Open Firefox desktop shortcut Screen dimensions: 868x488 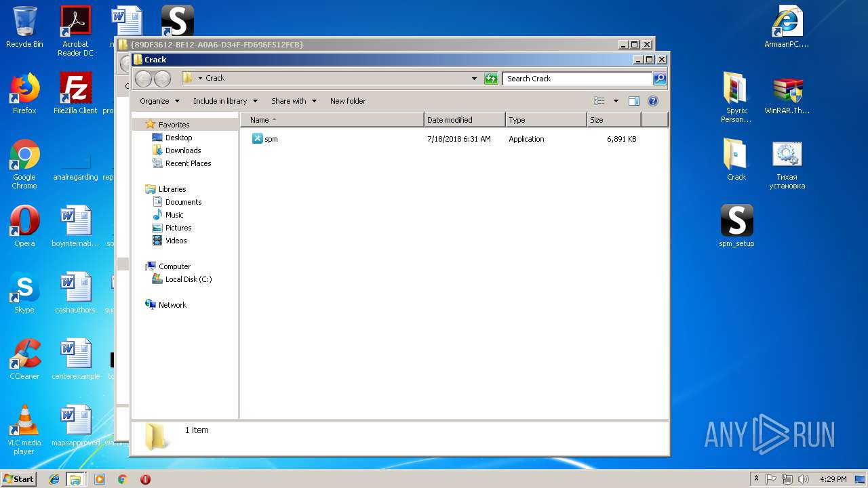(24, 94)
